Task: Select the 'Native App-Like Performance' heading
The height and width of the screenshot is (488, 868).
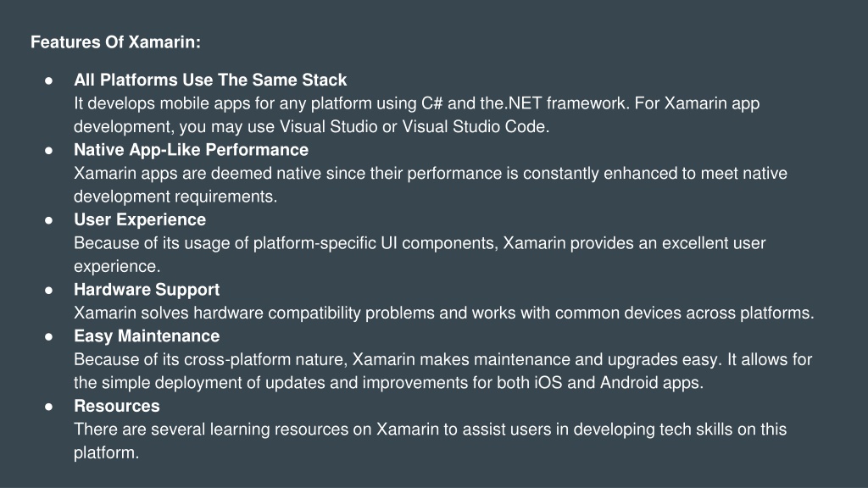Action: click(x=191, y=150)
